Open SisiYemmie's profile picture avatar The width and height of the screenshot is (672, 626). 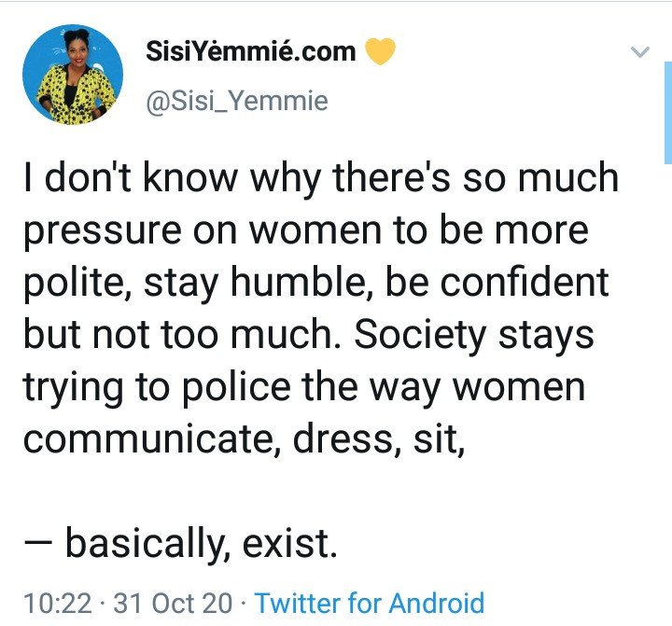73,75
